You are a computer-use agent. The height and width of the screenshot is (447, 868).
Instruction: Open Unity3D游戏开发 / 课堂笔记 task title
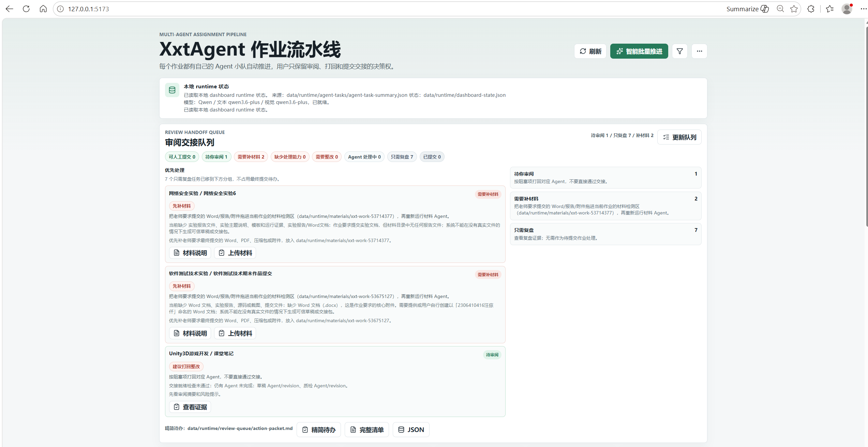tap(201, 354)
